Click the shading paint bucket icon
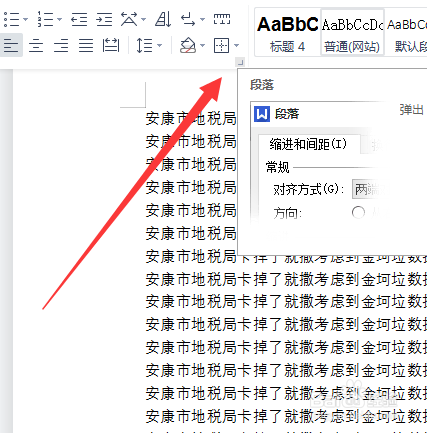Viewport: 427px width, 433px height. coord(188,45)
